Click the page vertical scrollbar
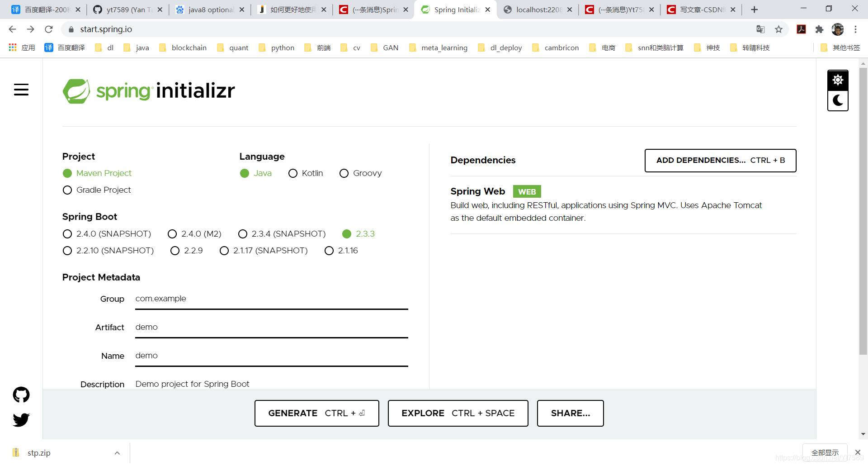Viewport: 868px width, 466px height. (x=863, y=210)
